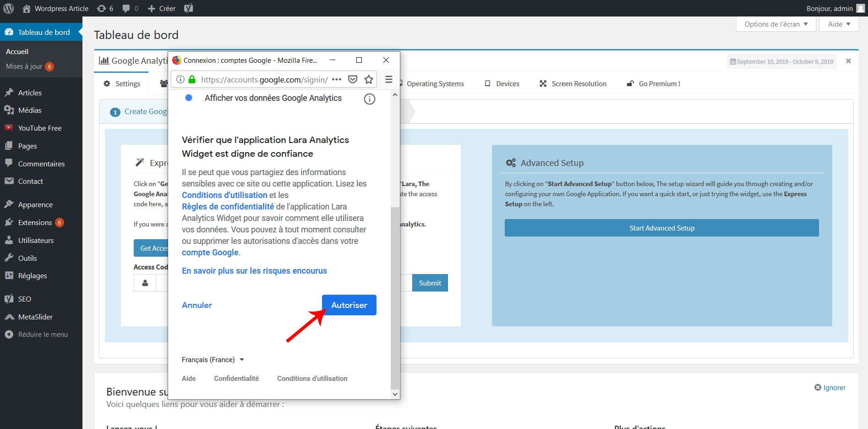The height and width of the screenshot is (429, 868).
Task: Open the Go Premium ! tab
Action: coord(653,83)
